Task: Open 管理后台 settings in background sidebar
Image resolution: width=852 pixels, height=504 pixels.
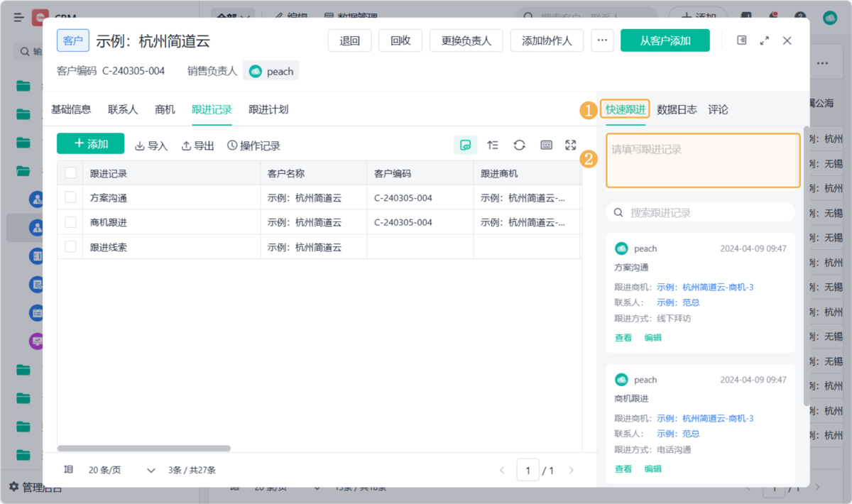Action: point(35,487)
